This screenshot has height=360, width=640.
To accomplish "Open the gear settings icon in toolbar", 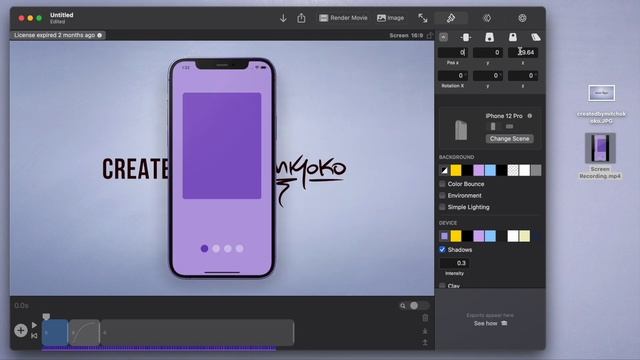I will pyautogui.click(x=522, y=18).
